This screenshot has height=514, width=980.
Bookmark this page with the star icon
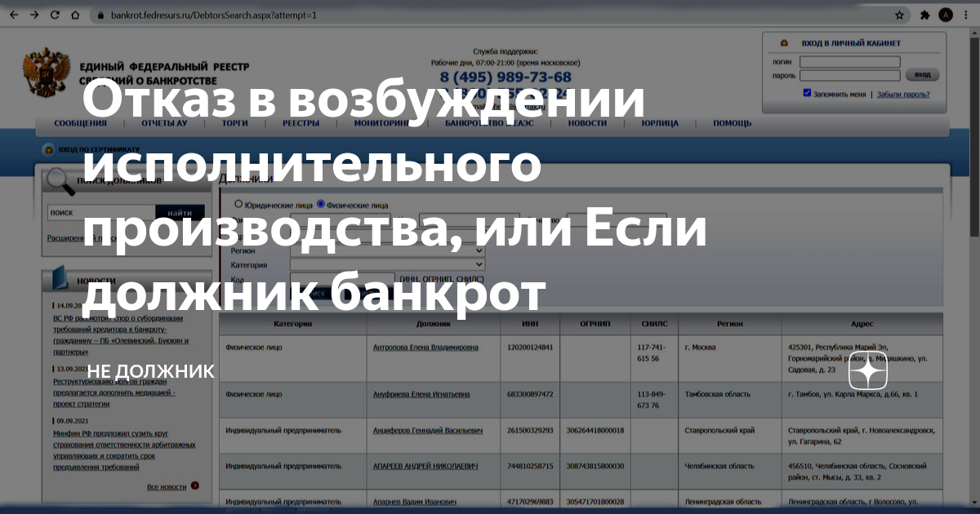899,15
